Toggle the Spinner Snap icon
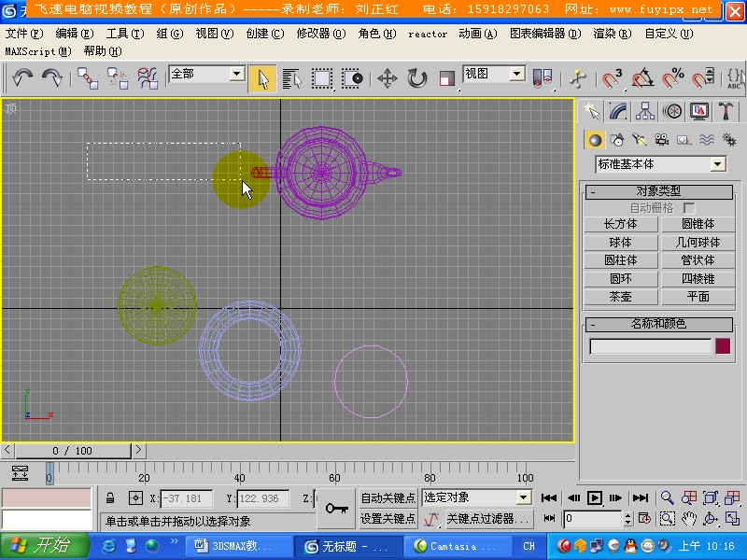The image size is (747, 560). 703,78
